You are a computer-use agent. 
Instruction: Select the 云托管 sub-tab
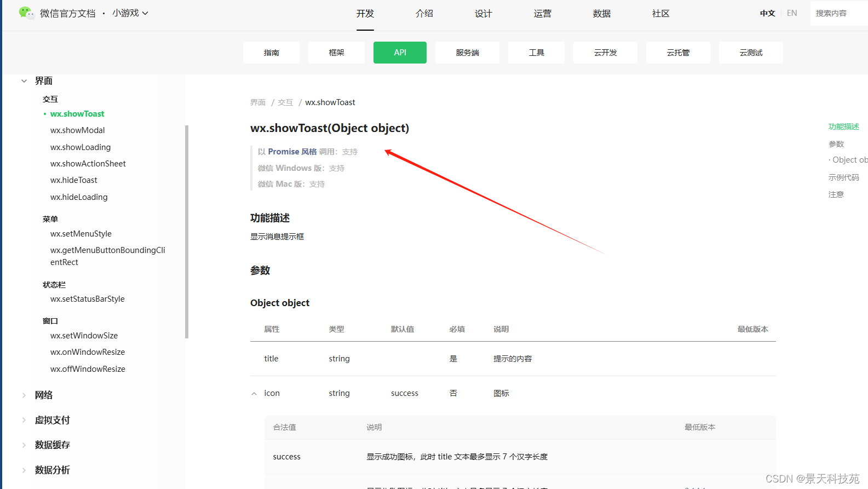678,53
